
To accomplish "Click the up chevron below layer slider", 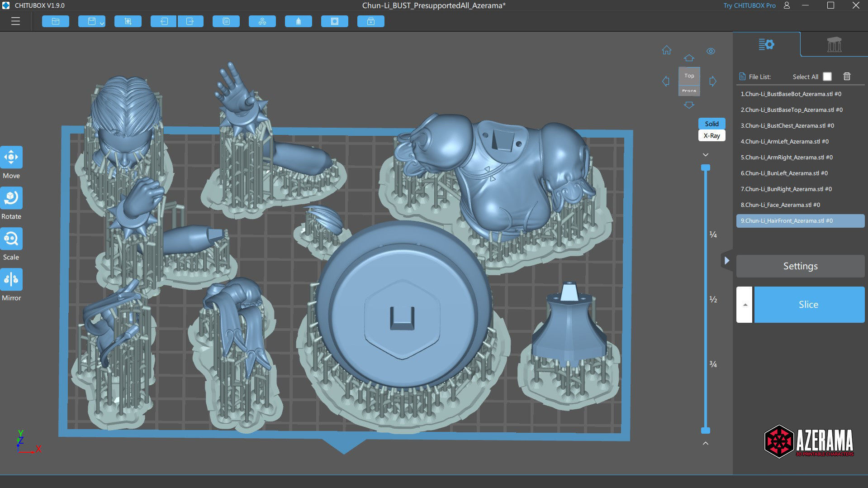I will pyautogui.click(x=705, y=443).
